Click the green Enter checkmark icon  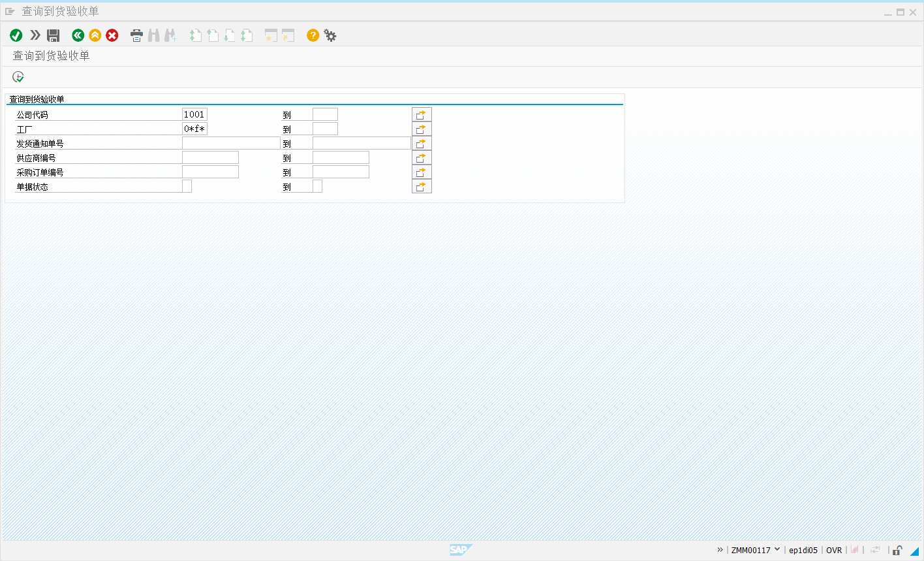click(16, 35)
